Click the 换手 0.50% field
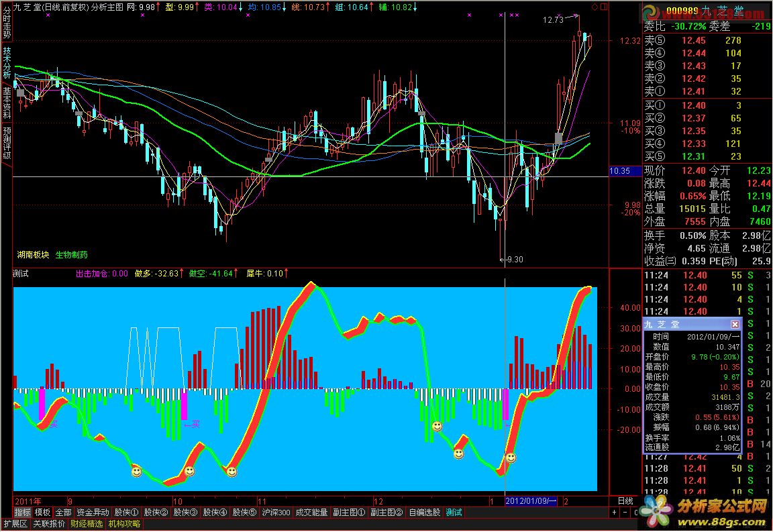 (675, 235)
